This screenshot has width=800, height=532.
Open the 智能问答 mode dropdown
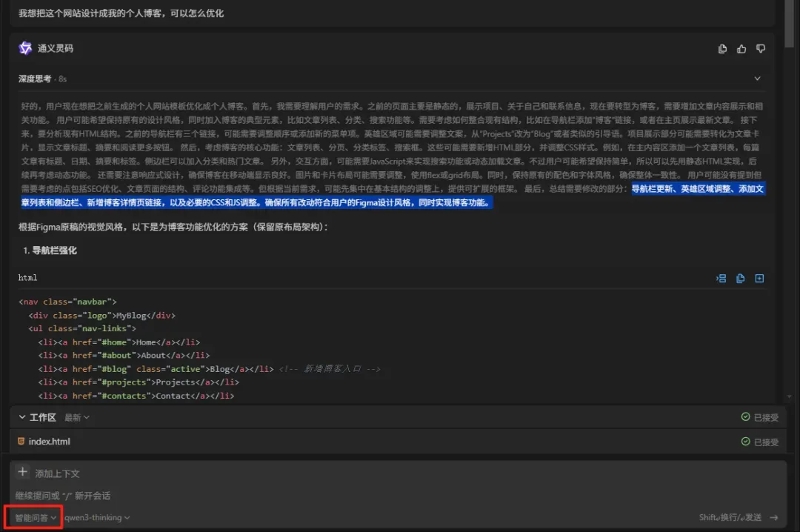pos(36,518)
